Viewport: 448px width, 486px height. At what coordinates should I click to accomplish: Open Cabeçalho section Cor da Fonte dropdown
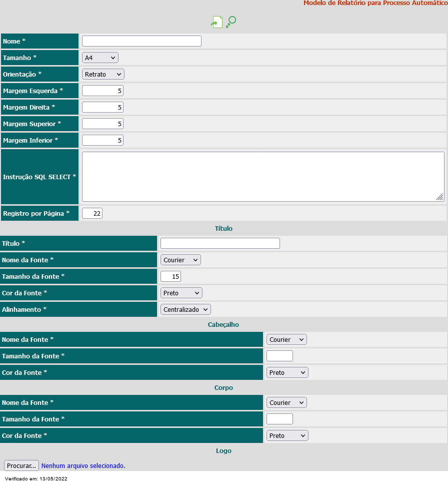[x=287, y=372]
